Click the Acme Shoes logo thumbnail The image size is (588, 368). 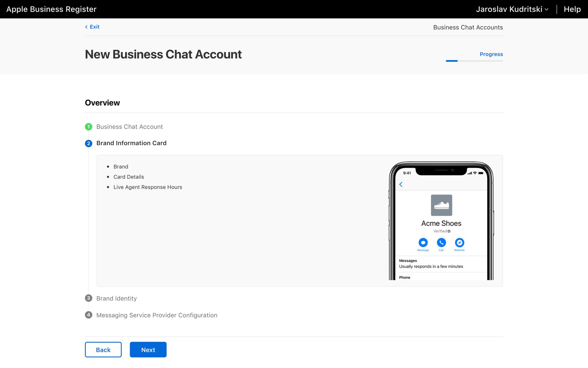pos(442,205)
